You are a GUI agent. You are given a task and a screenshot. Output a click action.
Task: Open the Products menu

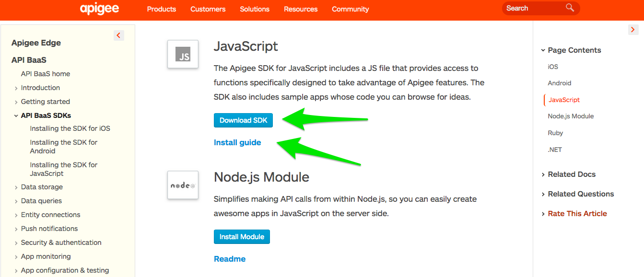point(162,9)
